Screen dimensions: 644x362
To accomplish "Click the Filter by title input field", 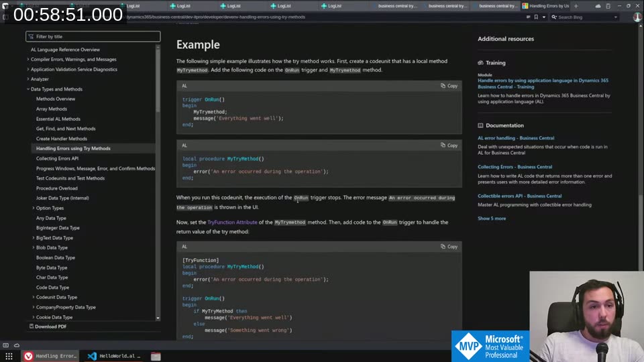I will pos(94,36).
